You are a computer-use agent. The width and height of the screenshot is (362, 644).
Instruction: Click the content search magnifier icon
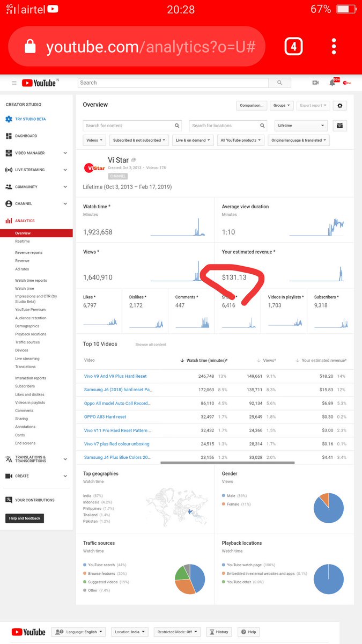(178, 126)
